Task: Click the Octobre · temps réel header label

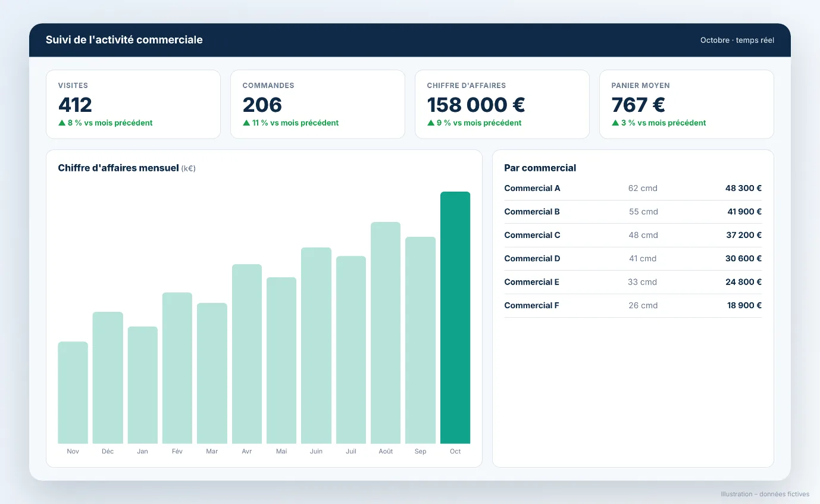Action: pos(737,40)
